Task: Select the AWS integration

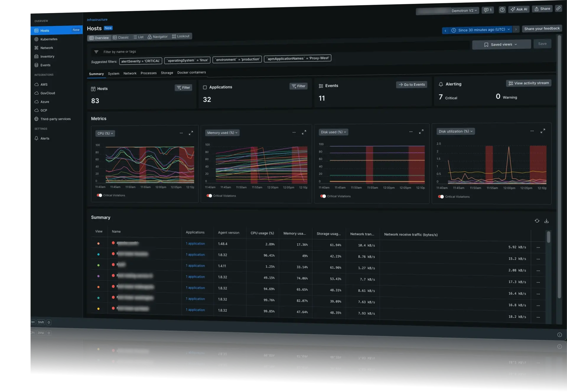Action: (44, 84)
